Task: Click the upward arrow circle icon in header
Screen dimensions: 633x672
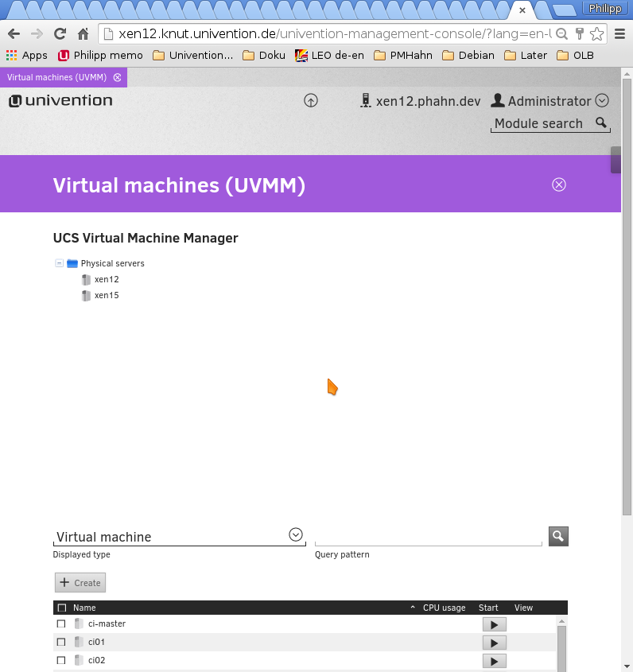Action: tap(311, 101)
